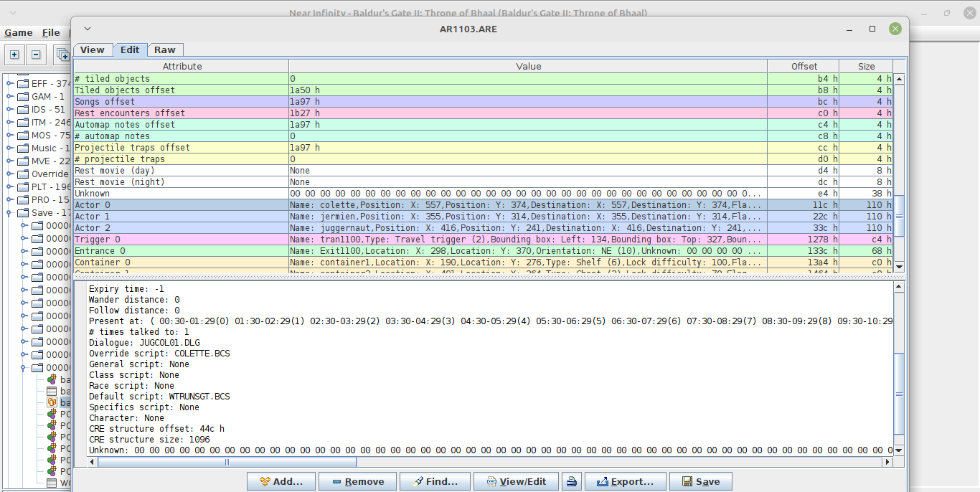Screen dimensions: 980x492
Task: Click the 'Override script: COLETTE.BCS' line
Action: 159,354
